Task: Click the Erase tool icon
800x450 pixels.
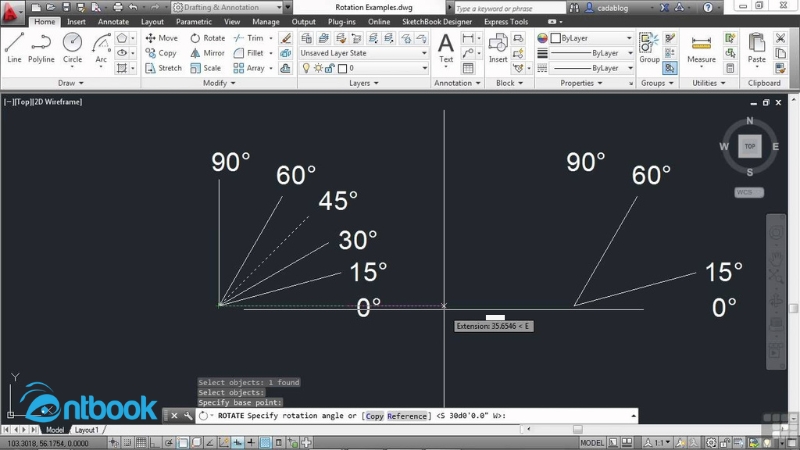Action: pyautogui.click(x=286, y=38)
